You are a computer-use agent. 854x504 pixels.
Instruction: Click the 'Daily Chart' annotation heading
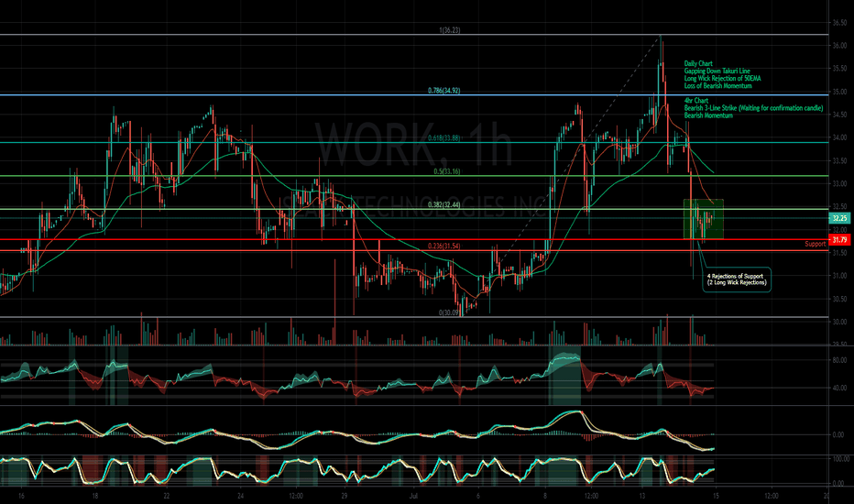[x=698, y=64]
